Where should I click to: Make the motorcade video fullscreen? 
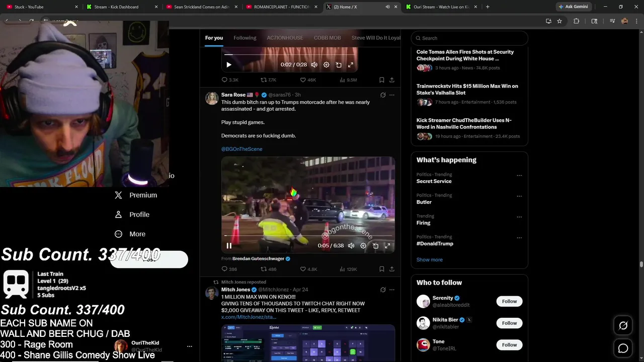click(387, 246)
